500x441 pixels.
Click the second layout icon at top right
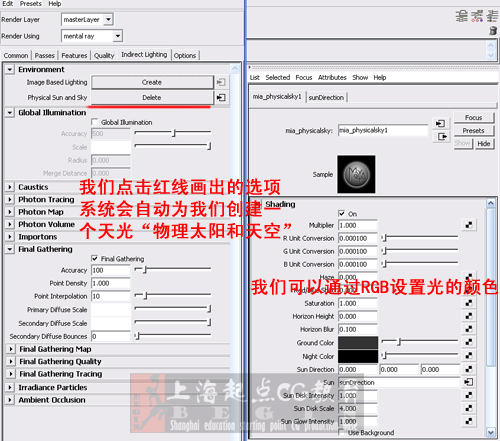tap(477, 16)
